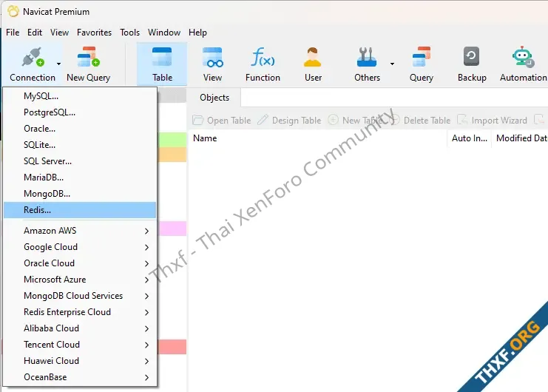Choose SQL Server... connection type

click(80, 161)
